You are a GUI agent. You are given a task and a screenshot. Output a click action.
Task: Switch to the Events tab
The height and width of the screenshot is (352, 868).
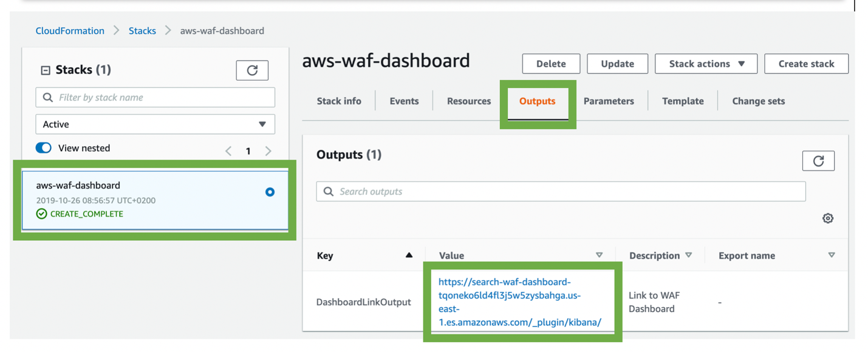click(404, 101)
